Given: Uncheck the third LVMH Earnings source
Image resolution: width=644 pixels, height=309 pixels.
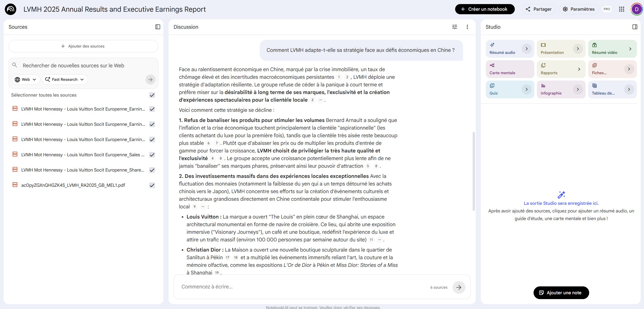Looking at the screenshot, I should (152, 140).
